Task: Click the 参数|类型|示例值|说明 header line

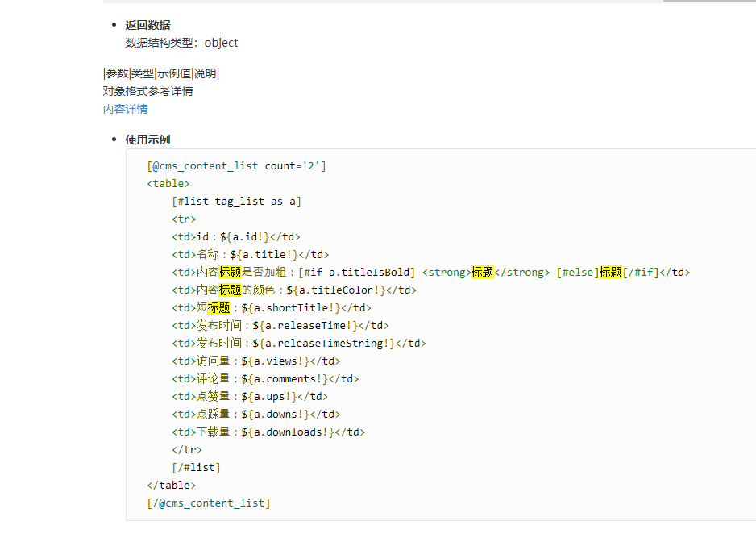Action: pyautogui.click(x=161, y=73)
